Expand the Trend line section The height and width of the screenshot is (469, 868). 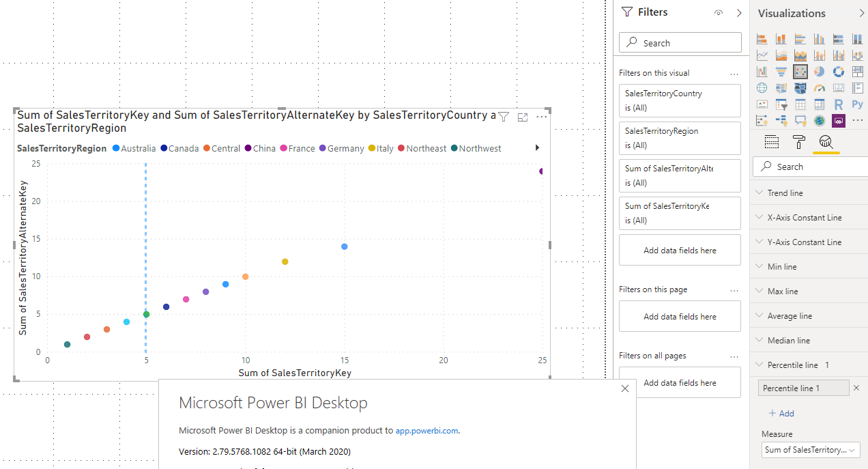coord(809,193)
